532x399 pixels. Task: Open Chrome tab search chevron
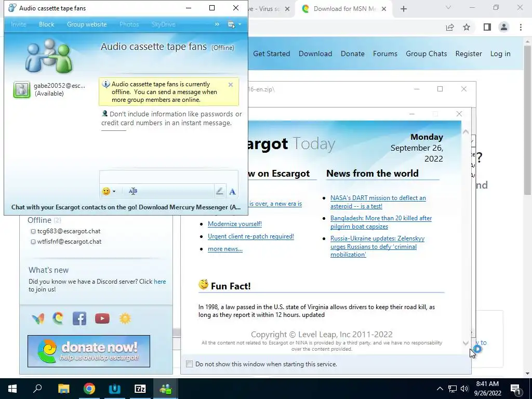coord(448,7)
